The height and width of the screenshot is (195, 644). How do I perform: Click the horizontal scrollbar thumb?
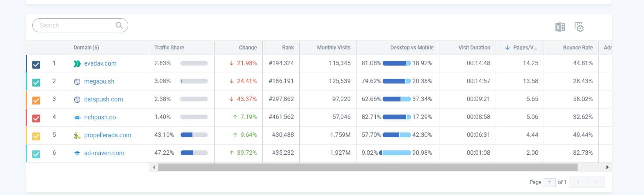coord(368,167)
